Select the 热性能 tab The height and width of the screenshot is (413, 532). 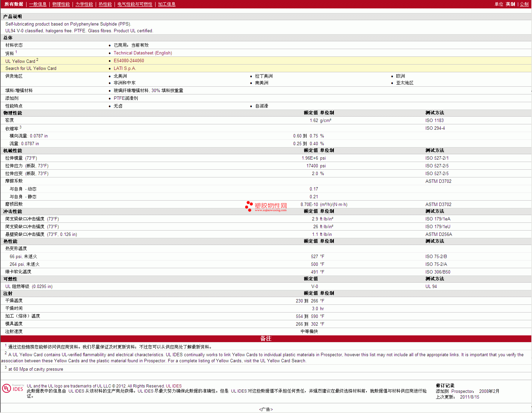[x=105, y=4]
